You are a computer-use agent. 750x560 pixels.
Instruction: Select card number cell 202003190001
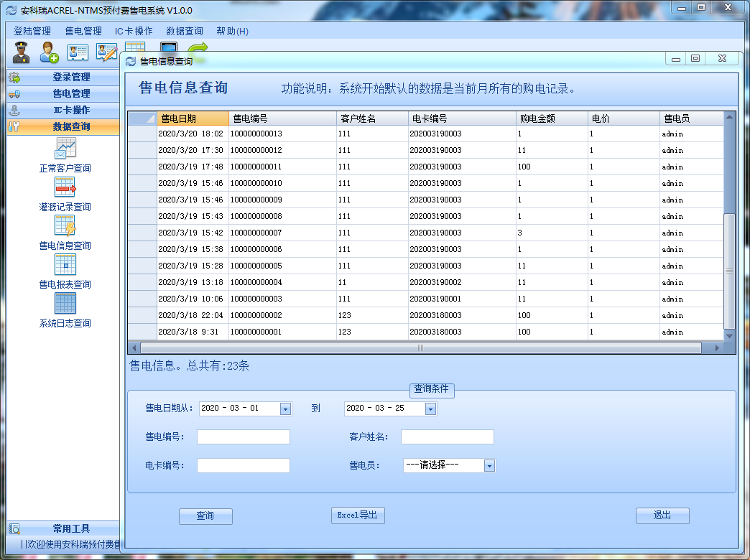tap(462, 299)
